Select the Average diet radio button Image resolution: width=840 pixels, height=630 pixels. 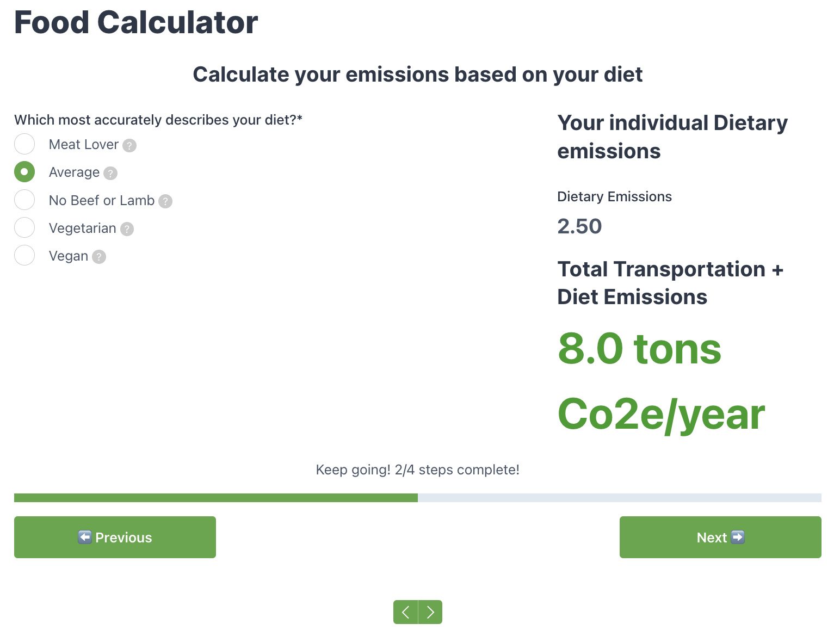24,172
